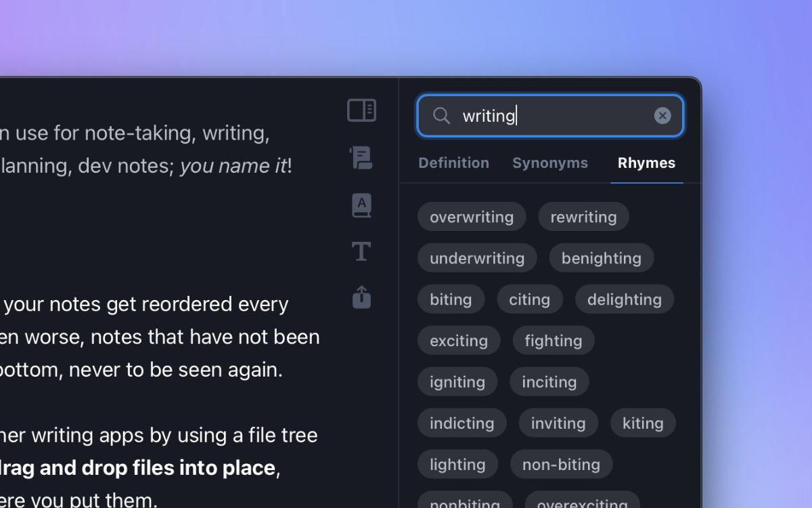
Task: Open the typography T icon
Action: [x=361, y=251]
